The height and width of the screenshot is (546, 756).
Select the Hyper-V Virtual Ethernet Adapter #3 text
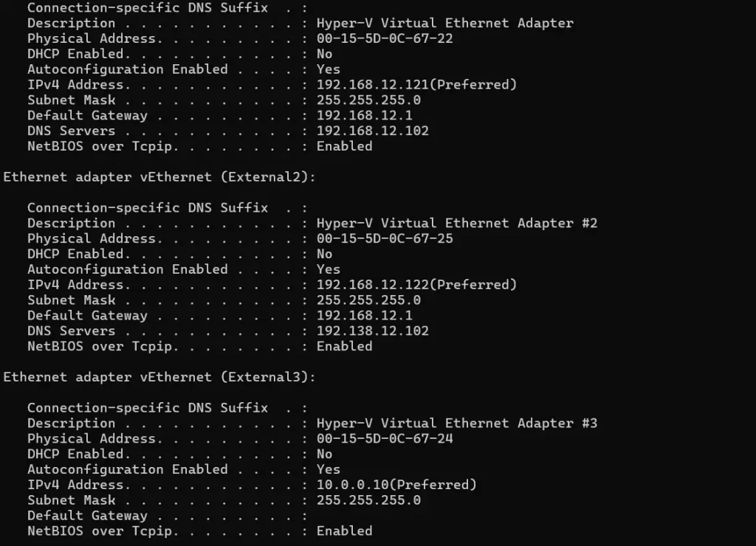click(456, 423)
